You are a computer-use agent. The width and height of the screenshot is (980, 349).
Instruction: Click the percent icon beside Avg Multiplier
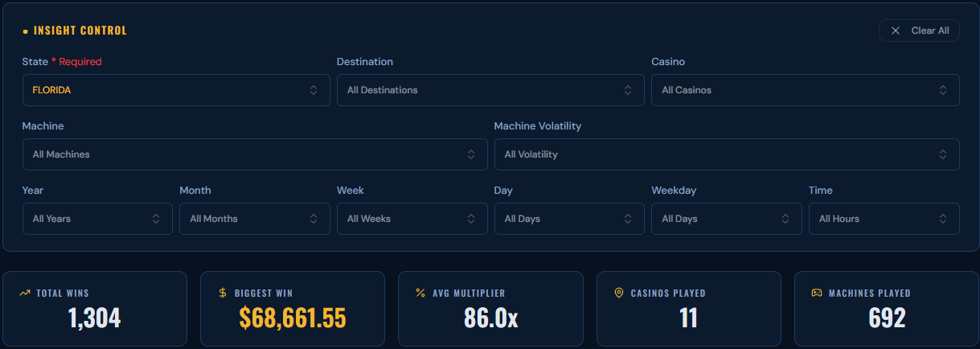pyautogui.click(x=420, y=294)
